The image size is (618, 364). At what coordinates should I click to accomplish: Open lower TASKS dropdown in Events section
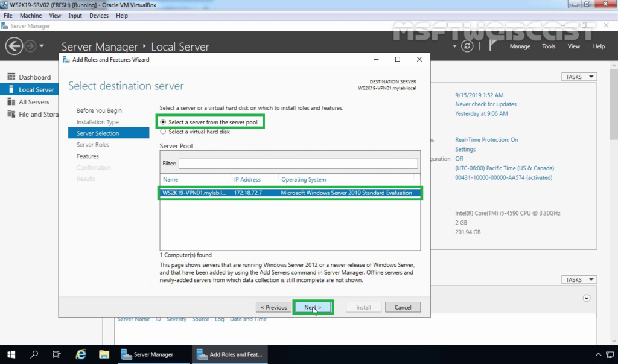tap(579, 279)
